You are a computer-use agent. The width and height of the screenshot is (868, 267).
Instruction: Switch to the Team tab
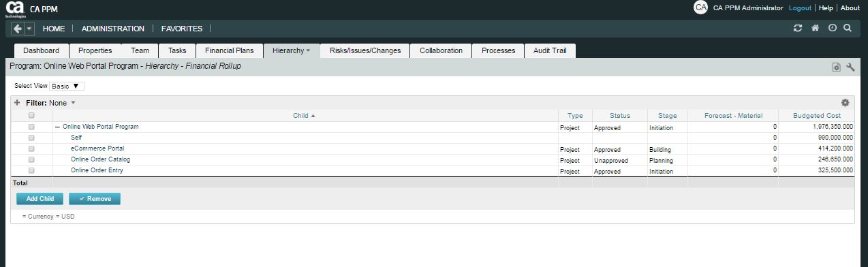coord(140,50)
